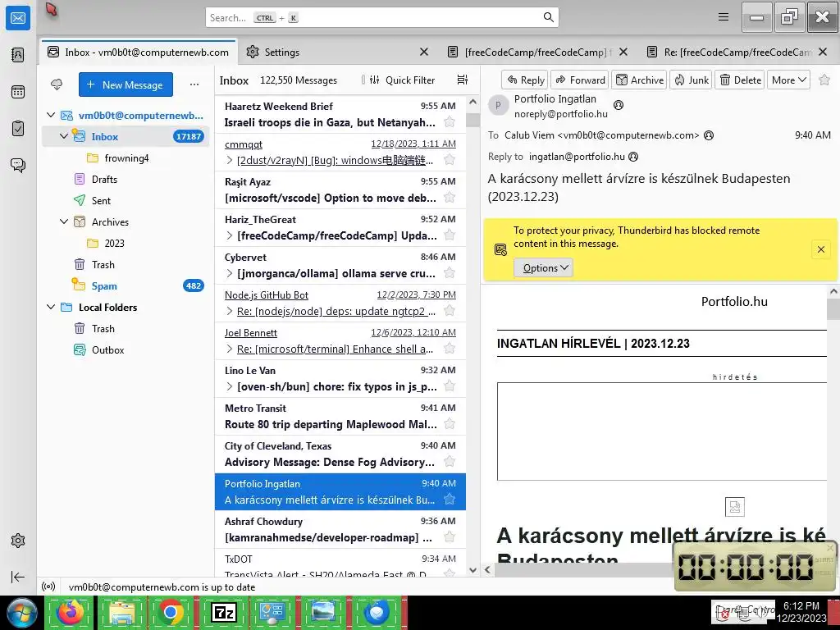Screen dimensions: 840x630
Task: Open Chrome from the taskbar
Action: (171, 612)
